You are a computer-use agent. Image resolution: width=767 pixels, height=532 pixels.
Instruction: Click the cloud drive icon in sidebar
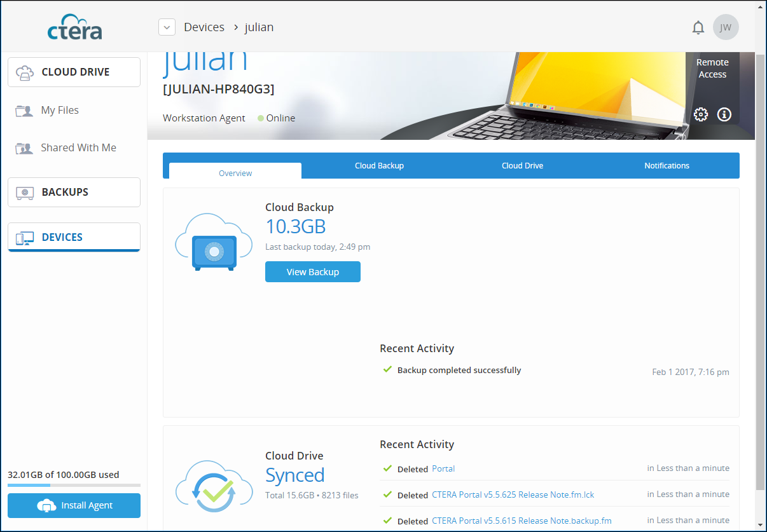coord(25,72)
